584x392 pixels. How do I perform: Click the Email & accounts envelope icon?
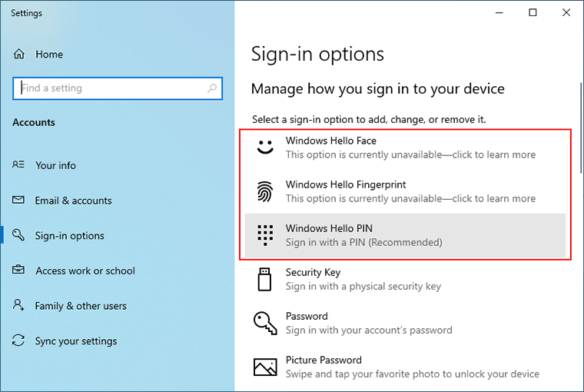[18, 200]
